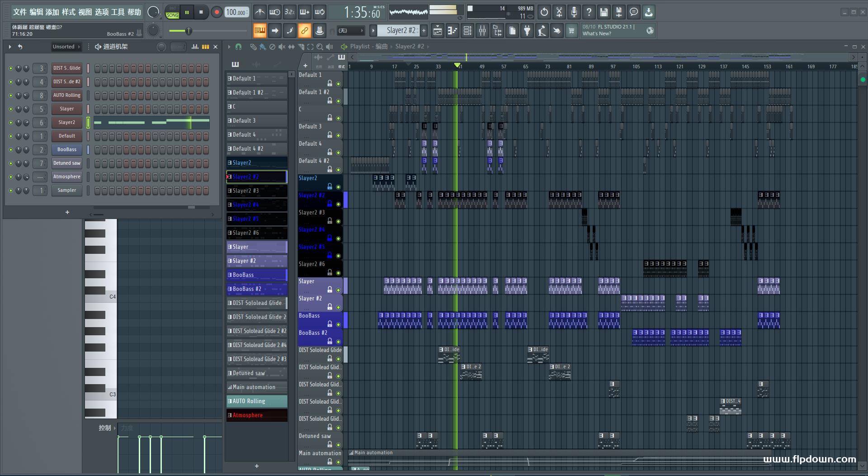Toggle the metronome icon
The image size is (868, 476).
coord(260,12)
